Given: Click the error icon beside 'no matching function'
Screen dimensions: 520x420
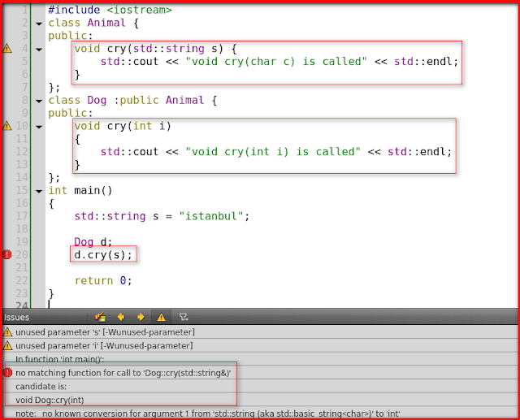Looking at the screenshot, I should [7, 373].
